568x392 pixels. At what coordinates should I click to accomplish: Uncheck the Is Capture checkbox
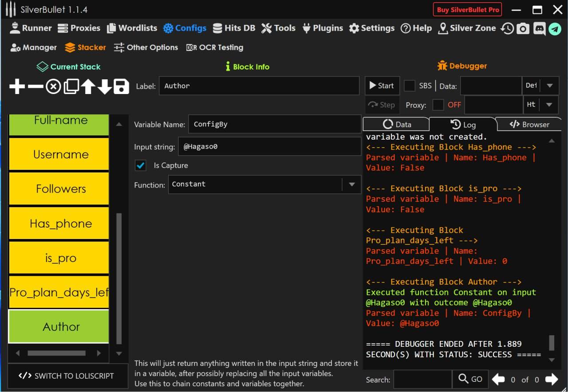point(141,165)
